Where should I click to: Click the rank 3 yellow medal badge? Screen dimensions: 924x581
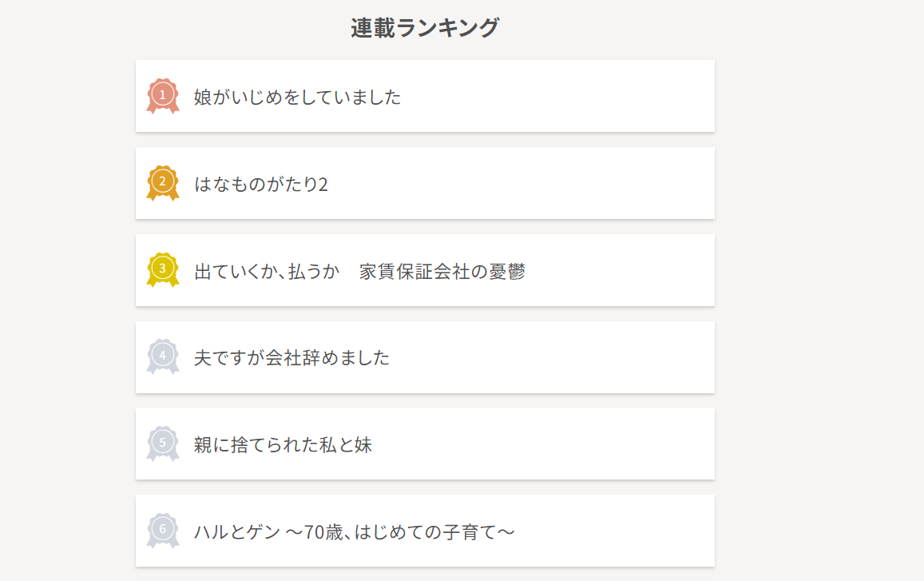click(163, 269)
